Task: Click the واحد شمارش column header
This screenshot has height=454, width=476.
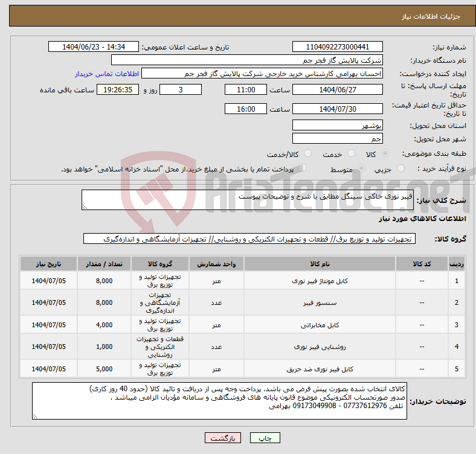Action: click(216, 264)
